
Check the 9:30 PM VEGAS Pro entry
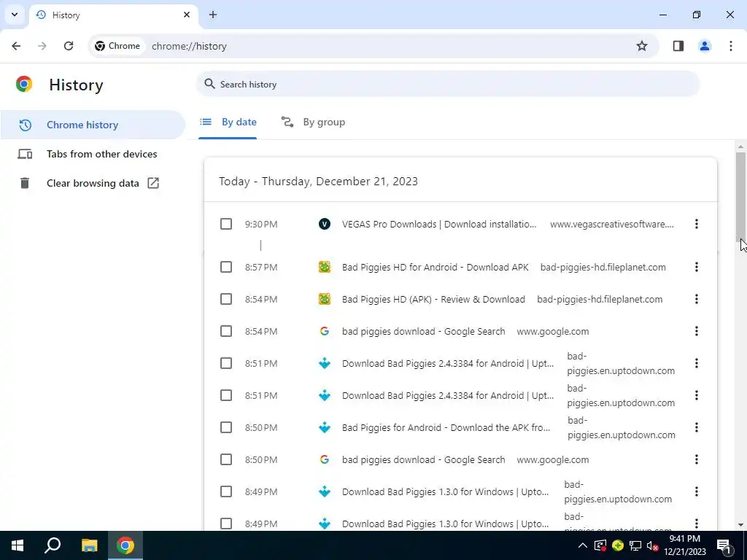tap(226, 224)
